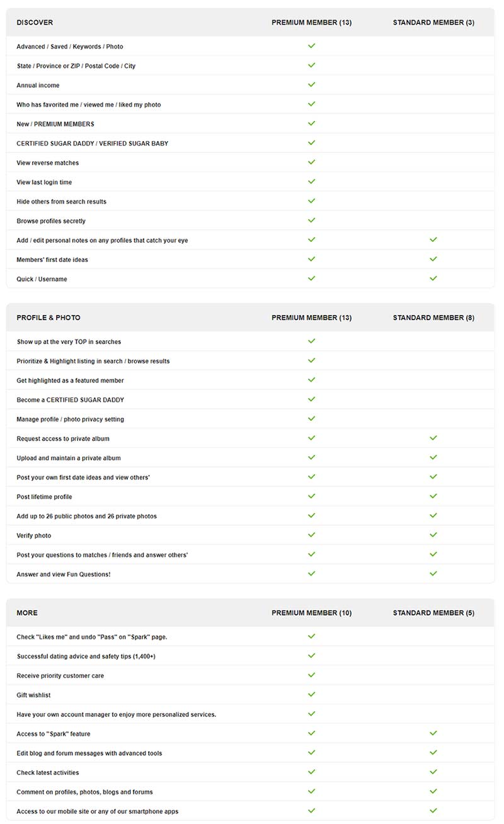Select "Manage profile / photo privacy setting" row
504x824 pixels.
[x=250, y=419]
